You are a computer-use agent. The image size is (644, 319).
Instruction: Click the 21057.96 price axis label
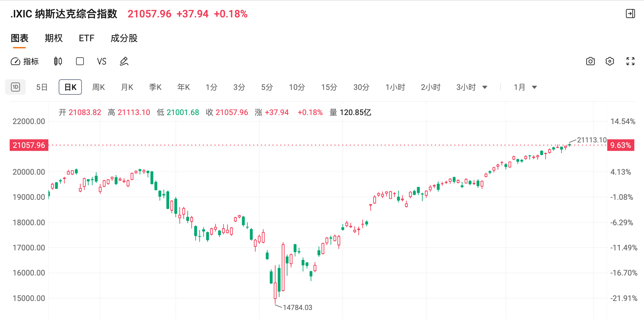coord(28,145)
